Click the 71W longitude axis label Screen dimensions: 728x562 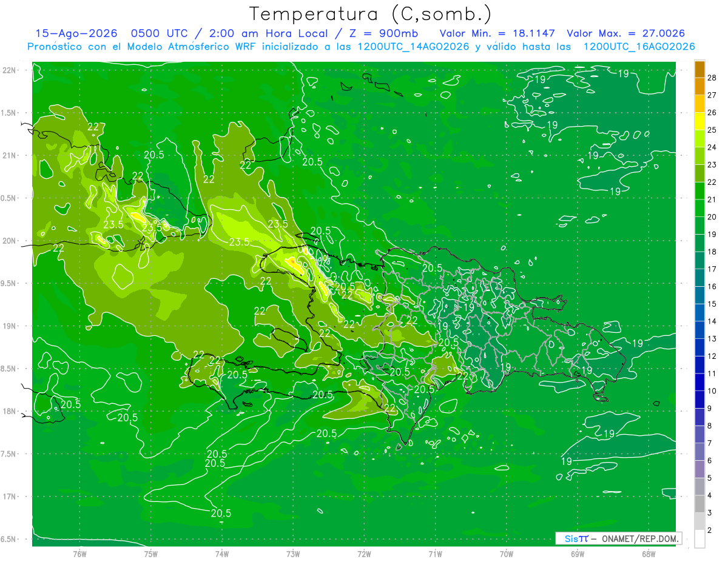click(x=435, y=554)
